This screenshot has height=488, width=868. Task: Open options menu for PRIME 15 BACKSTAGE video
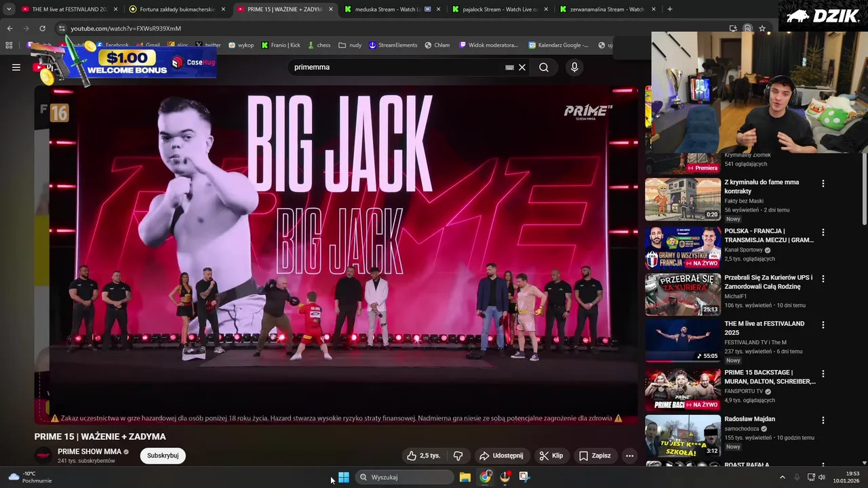click(823, 373)
